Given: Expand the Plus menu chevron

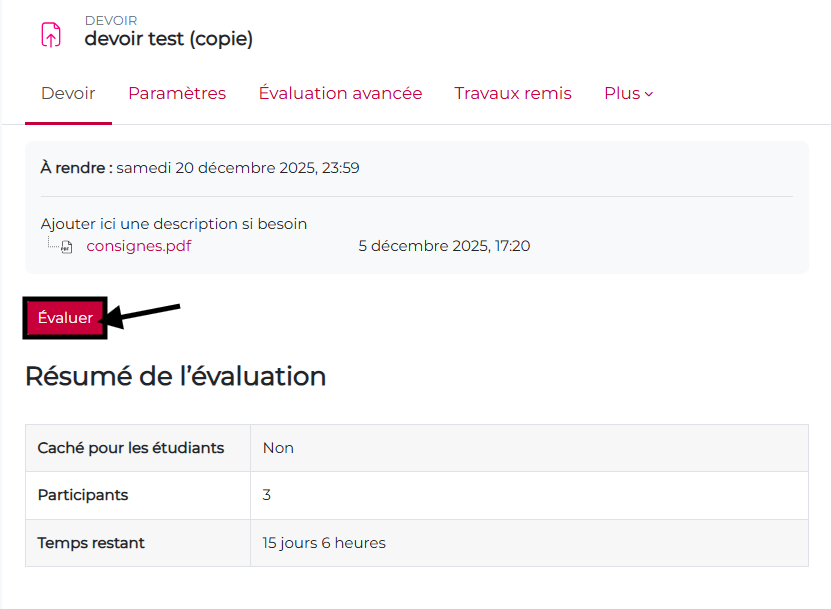Looking at the screenshot, I should pyautogui.click(x=649, y=94).
